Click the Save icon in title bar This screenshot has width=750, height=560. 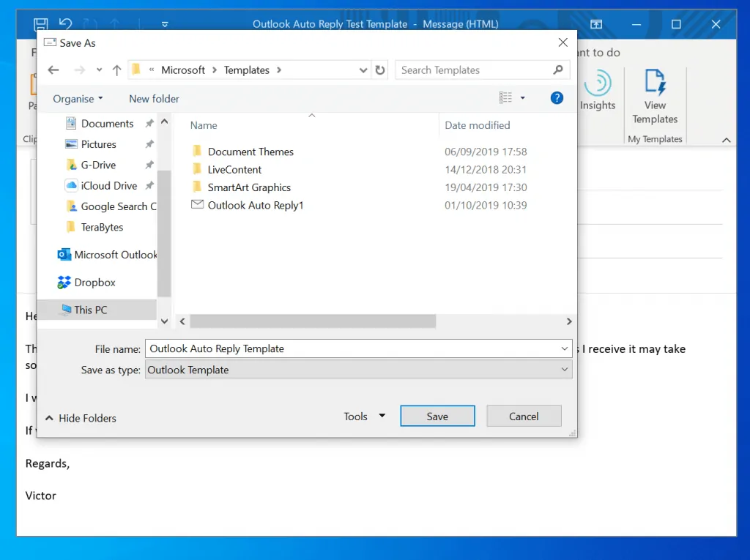click(41, 24)
